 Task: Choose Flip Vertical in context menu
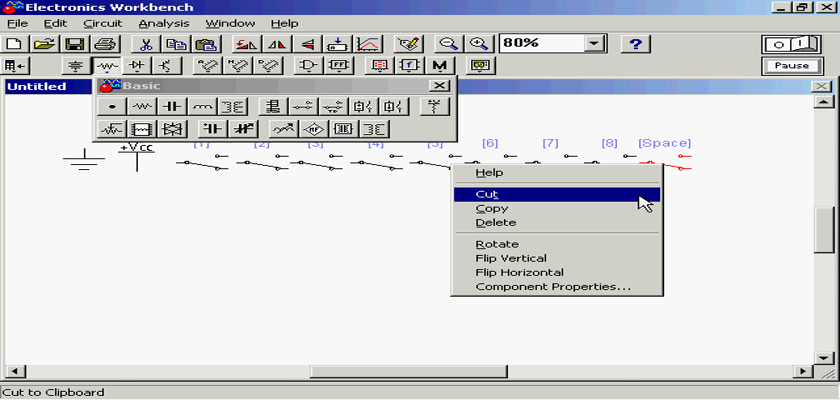557,258
